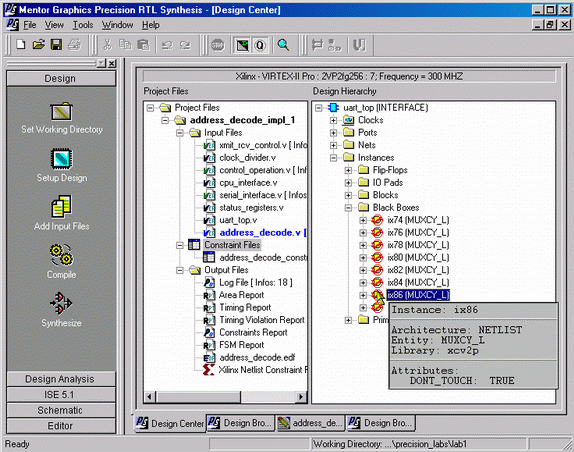Open the Design Analysis pane
Viewport: 574px width, 452px height.
coord(61,379)
